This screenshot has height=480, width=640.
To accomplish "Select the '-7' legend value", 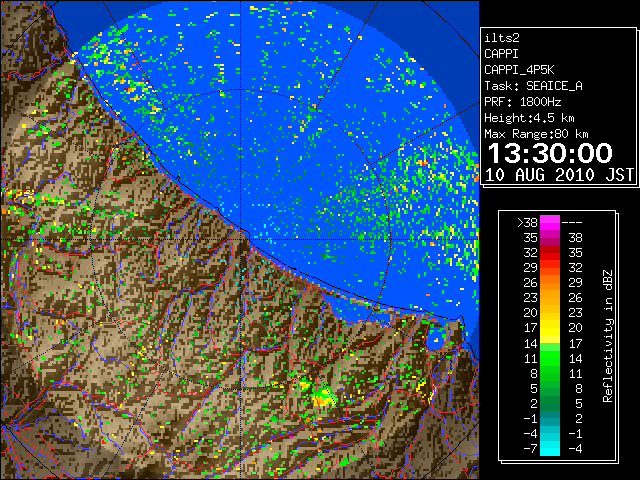I will [530, 448].
